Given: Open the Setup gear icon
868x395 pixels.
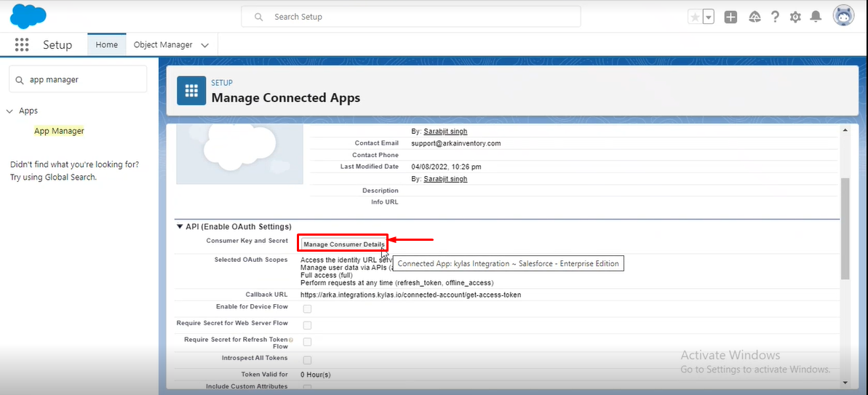Looking at the screenshot, I should coord(795,17).
